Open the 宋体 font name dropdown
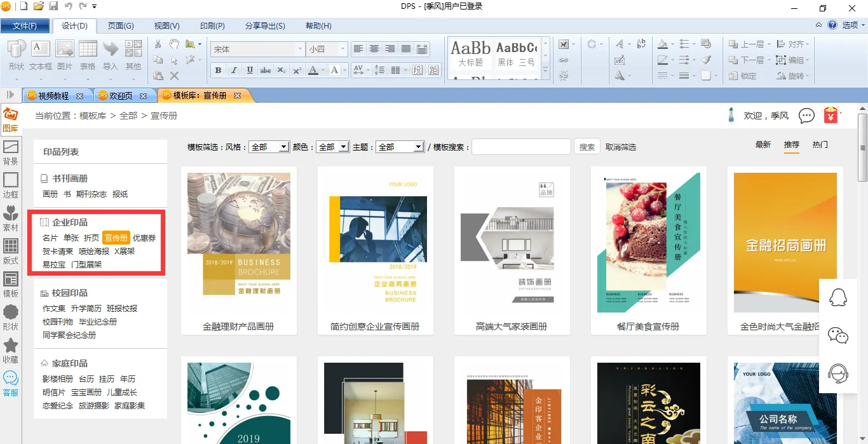 (300, 49)
